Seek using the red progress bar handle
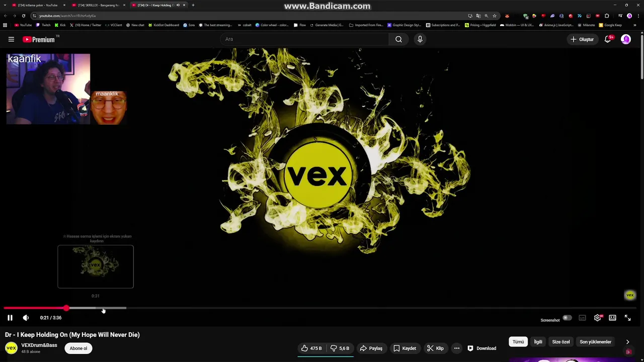 tap(66, 308)
